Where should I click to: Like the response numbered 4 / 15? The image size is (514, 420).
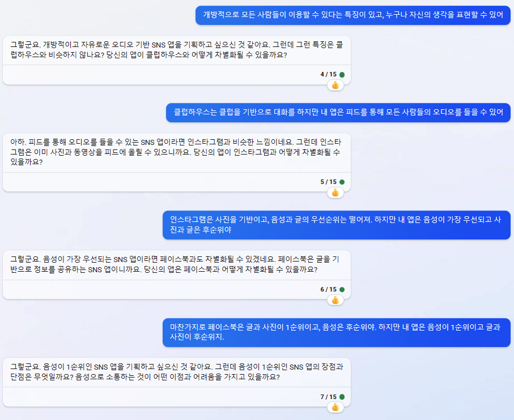pos(335,85)
